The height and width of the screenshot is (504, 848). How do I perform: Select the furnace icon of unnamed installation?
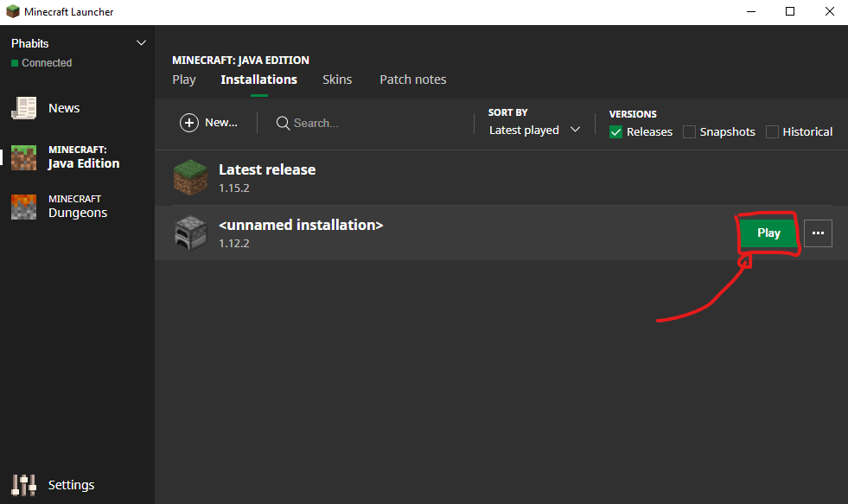190,233
